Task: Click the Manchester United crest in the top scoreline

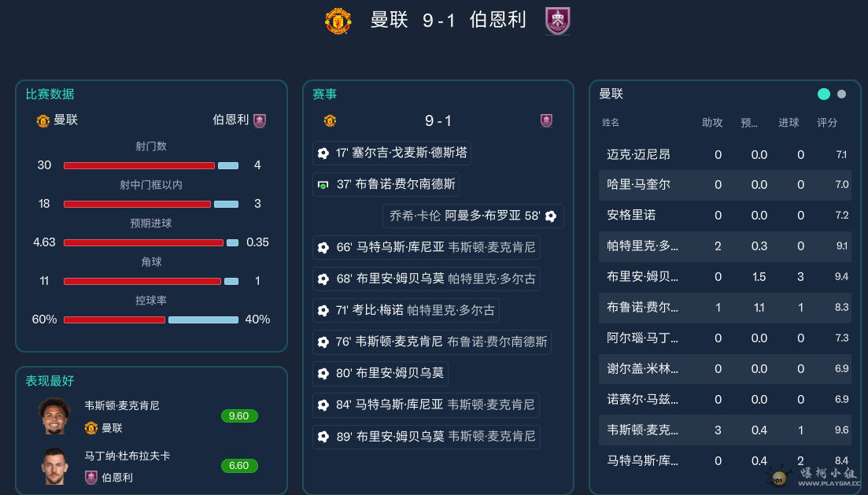Action: 338,21
